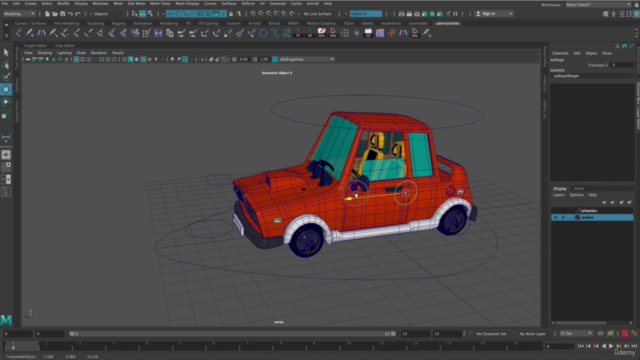Open the No Character Set dropdown
The image size is (640, 360).
(491, 334)
